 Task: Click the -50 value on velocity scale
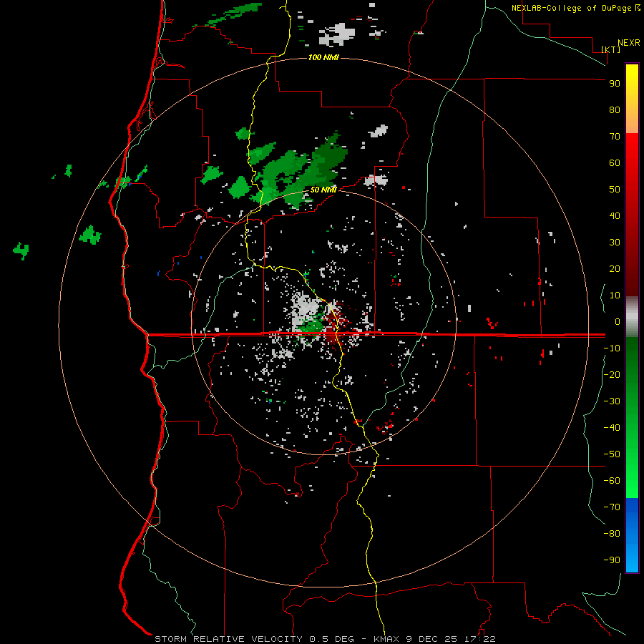tap(612, 454)
